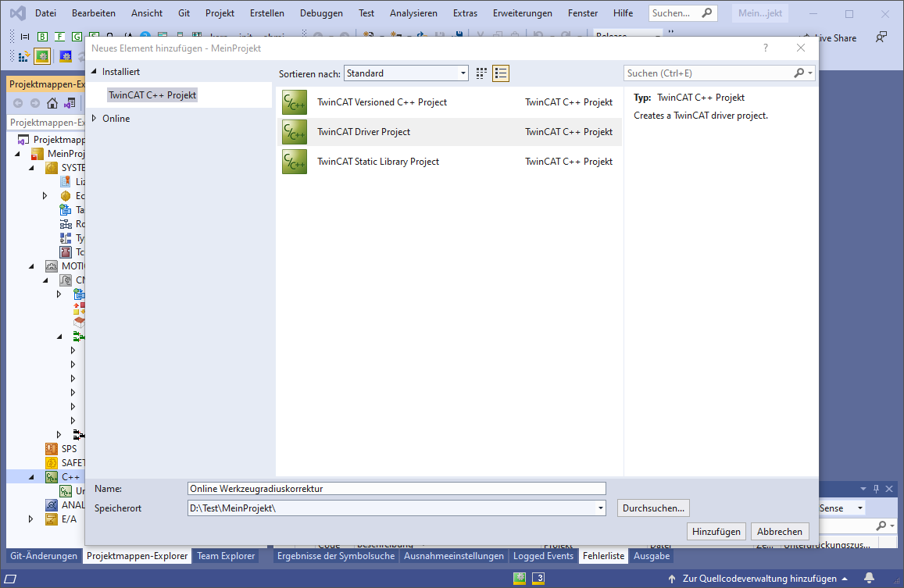Open the help question mark of the dialog
The width and height of the screenshot is (904, 588).
click(x=766, y=48)
